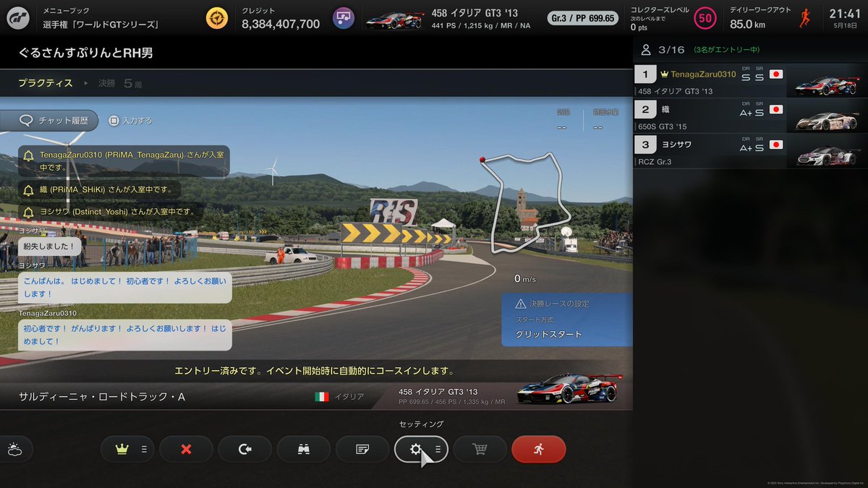The width and height of the screenshot is (868, 488).
Task: Select the 決勝 5周 tab
Action: pos(120,83)
